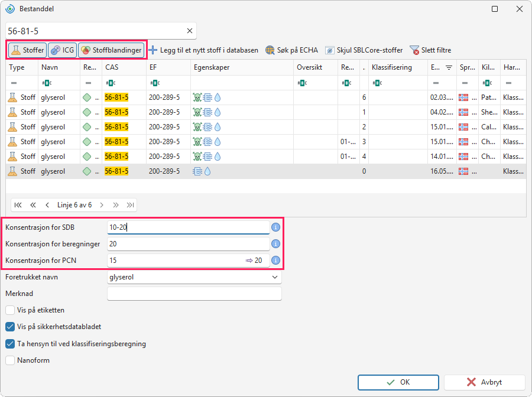Go to the last page of results

[130, 205]
